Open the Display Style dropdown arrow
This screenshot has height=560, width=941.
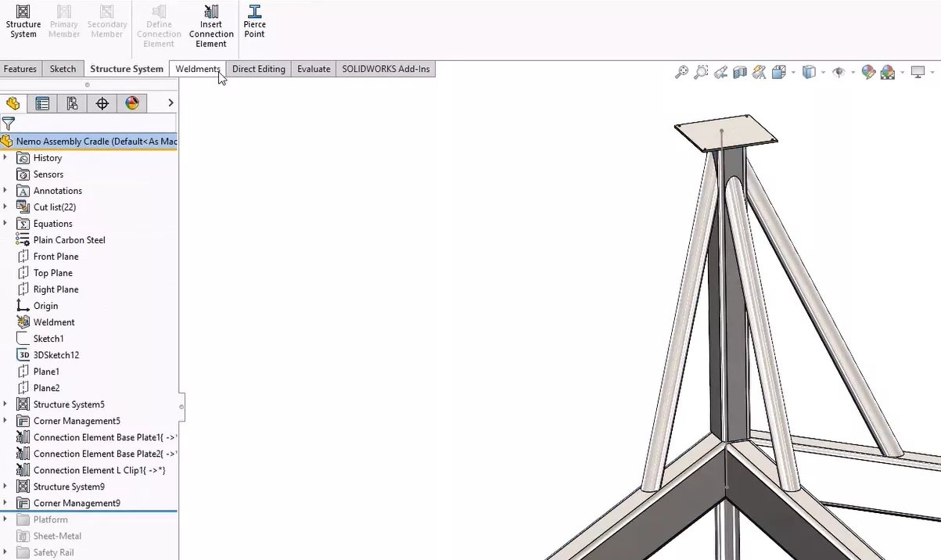(x=824, y=72)
